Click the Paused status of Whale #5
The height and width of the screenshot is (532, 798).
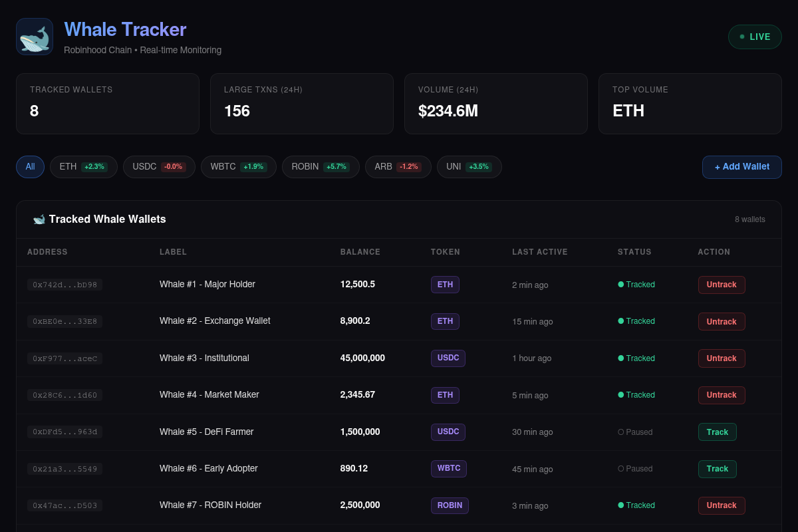[635, 432]
